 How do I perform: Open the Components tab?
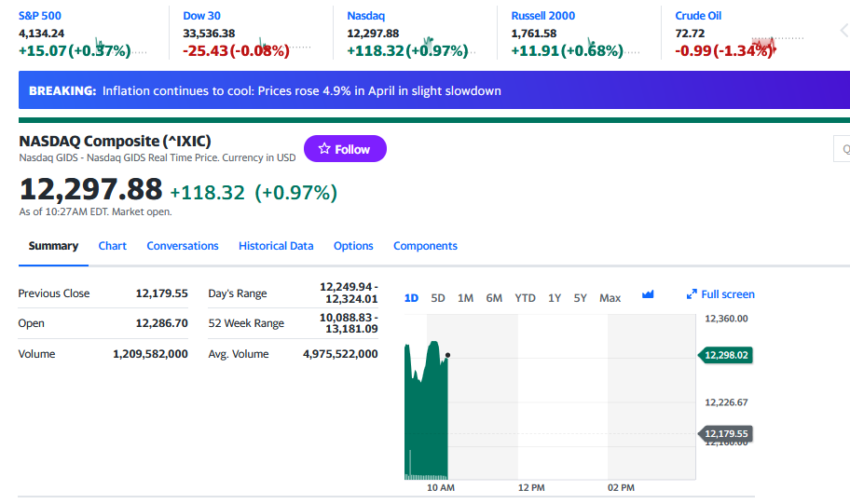coord(426,246)
